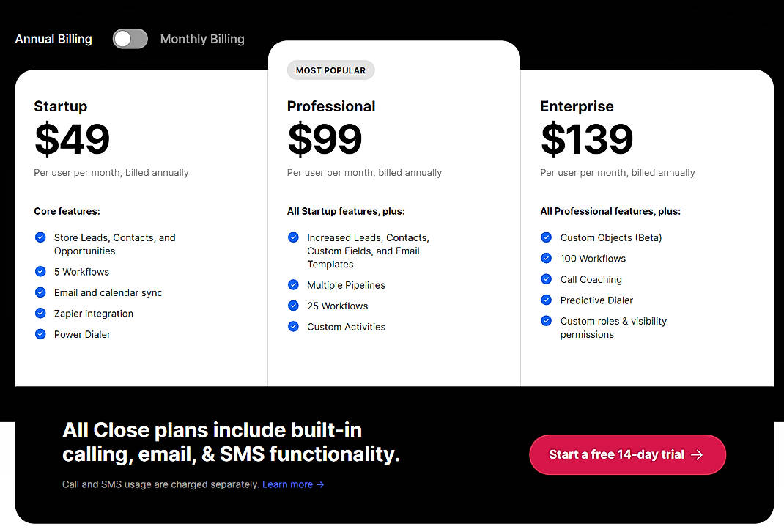Screen dimensions: 784x532
Task: Toggle the Annual/Monthly billing switch
Action: (130, 39)
